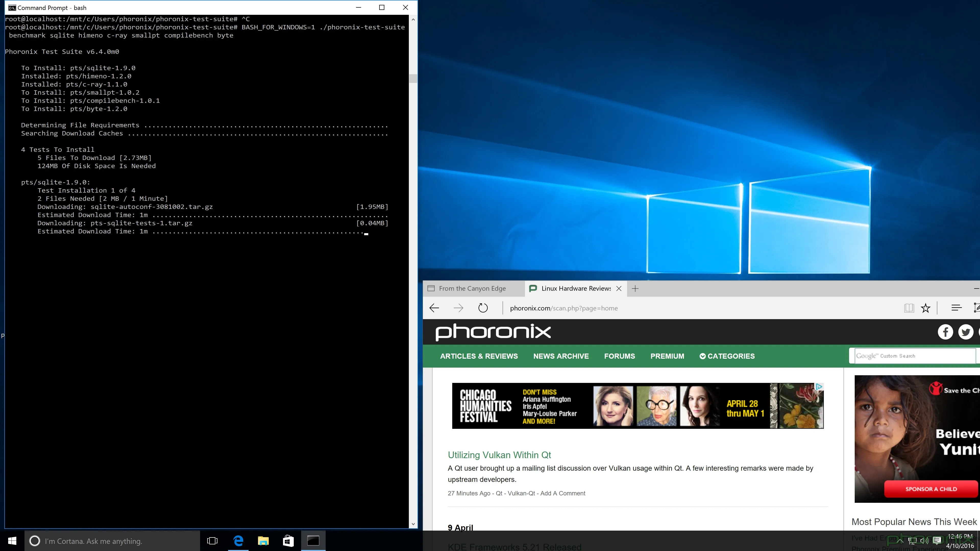Click the Phoronix Test Suite v6.4.0m0 line

[x=62, y=52]
